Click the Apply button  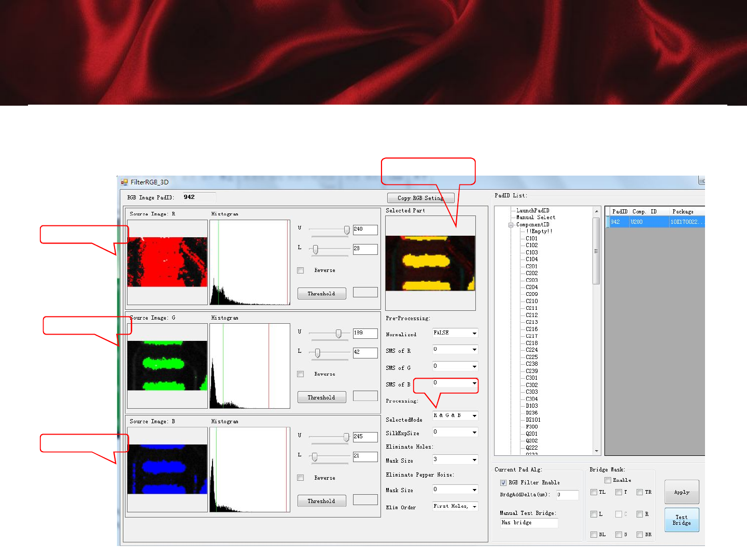click(682, 492)
